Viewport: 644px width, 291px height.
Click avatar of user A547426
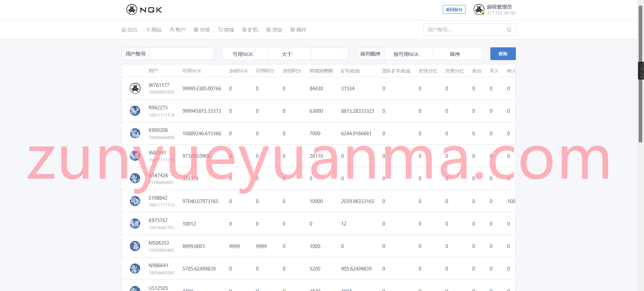click(135, 178)
